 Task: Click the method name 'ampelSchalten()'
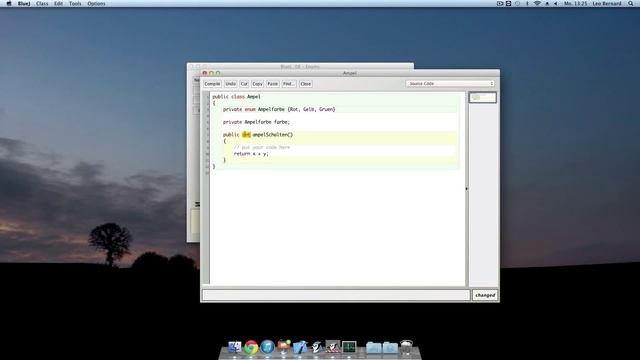[x=273, y=135]
